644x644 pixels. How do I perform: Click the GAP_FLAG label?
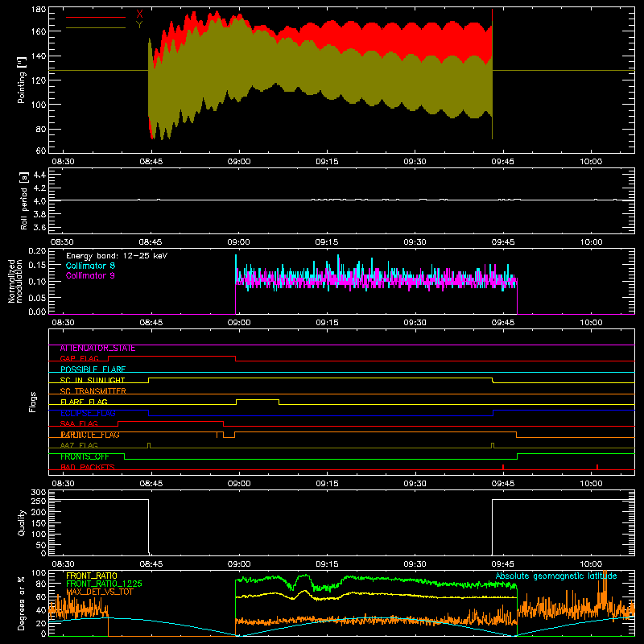pyautogui.click(x=79, y=358)
